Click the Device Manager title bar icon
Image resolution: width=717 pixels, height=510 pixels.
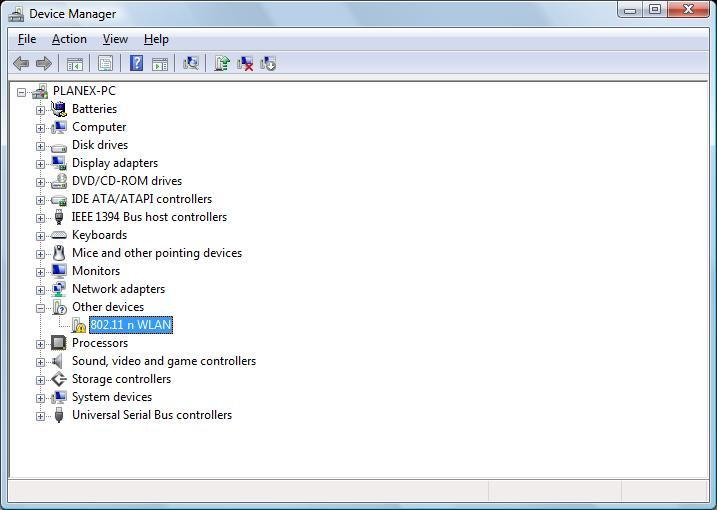click(x=16, y=14)
